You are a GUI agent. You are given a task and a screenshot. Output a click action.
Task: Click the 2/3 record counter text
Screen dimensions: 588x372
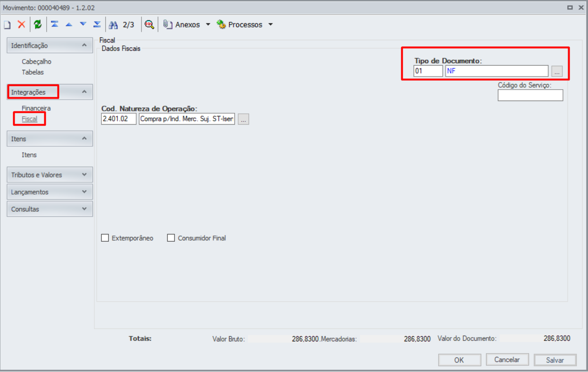(x=129, y=25)
